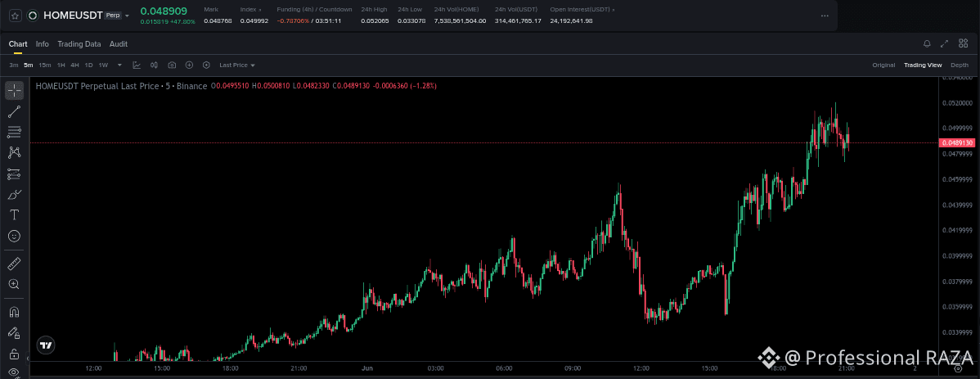Select the forecasting position tool
The height and width of the screenshot is (379, 980).
pyautogui.click(x=15, y=174)
